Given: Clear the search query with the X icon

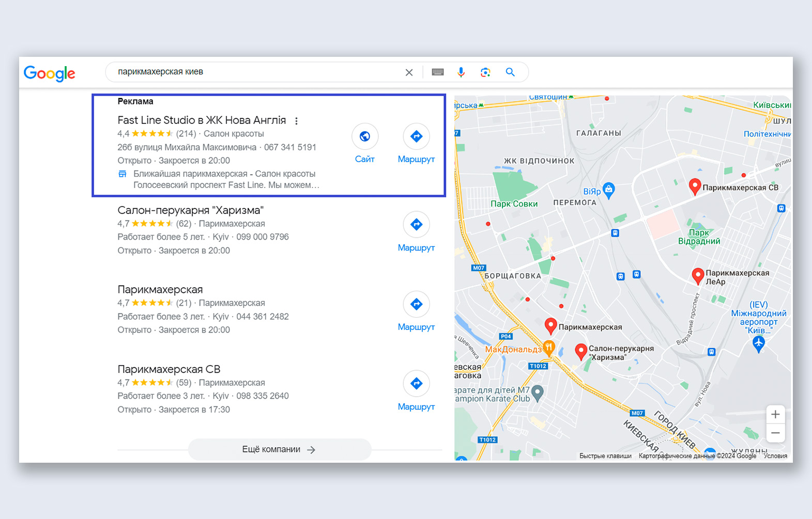Looking at the screenshot, I should click(409, 72).
